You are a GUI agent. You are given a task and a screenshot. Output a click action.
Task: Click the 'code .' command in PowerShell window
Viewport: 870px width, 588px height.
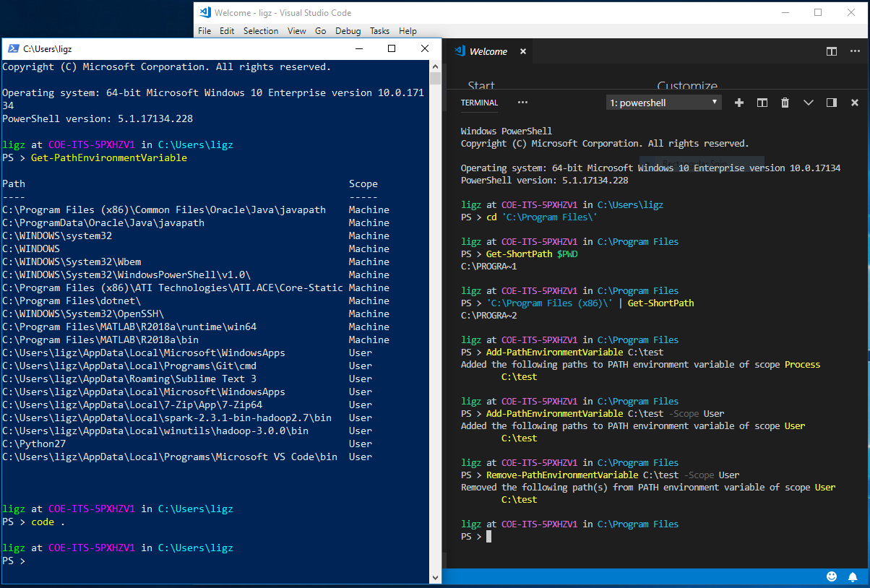[48, 522]
